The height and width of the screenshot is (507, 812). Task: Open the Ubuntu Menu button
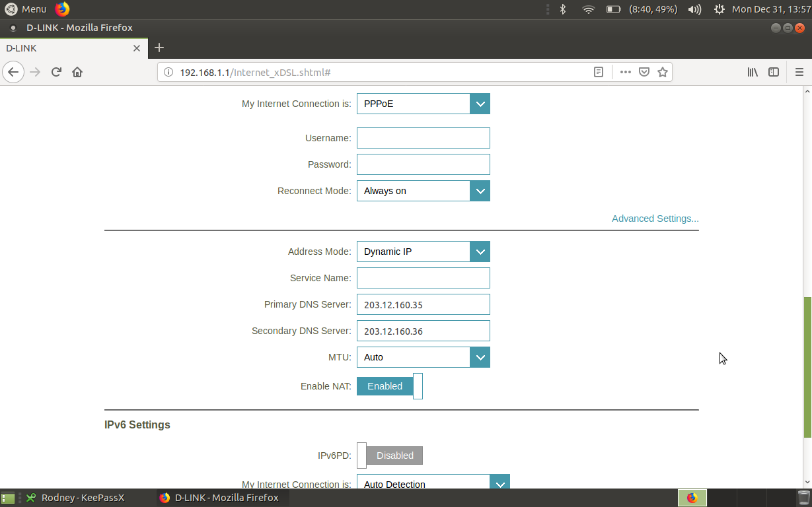pyautogui.click(x=26, y=9)
